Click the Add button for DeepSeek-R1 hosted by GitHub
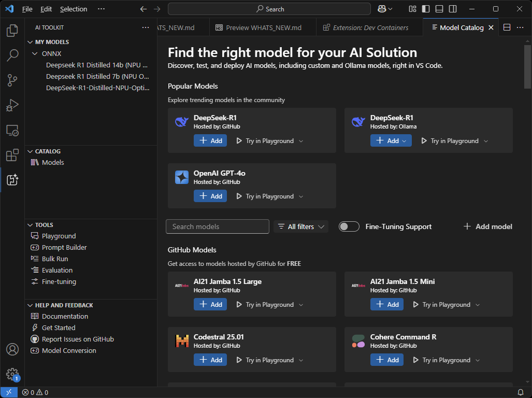 210,140
